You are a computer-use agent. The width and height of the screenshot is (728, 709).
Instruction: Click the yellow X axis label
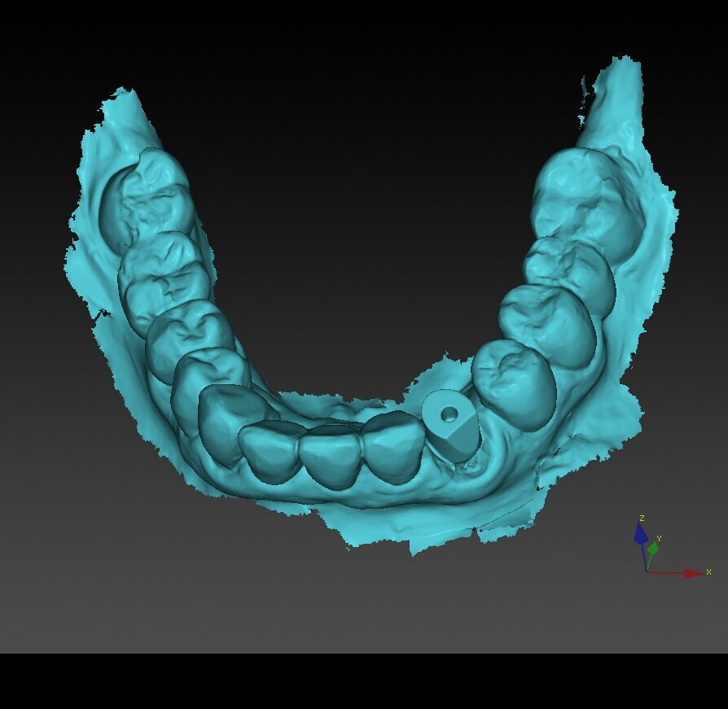coord(708,572)
